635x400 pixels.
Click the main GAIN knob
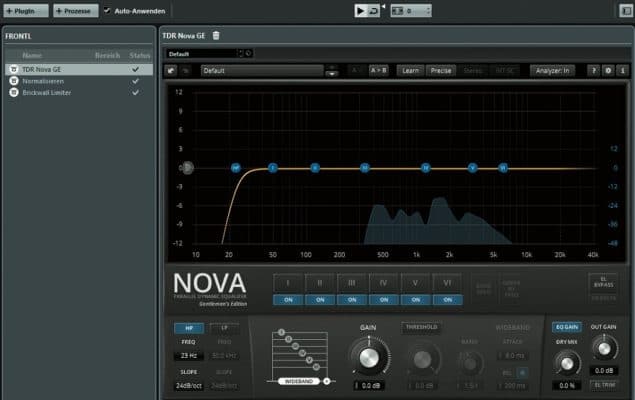point(369,357)
